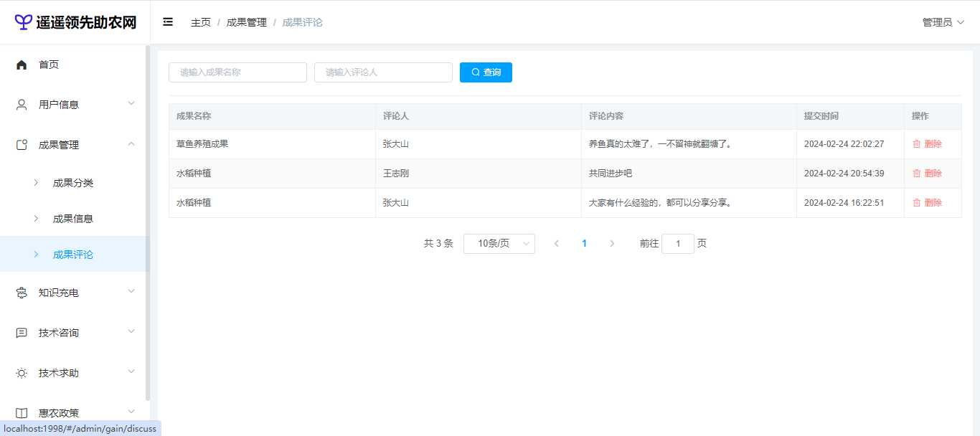Delete the 草鱼养殖成果 comment row

tap(927, 144)
